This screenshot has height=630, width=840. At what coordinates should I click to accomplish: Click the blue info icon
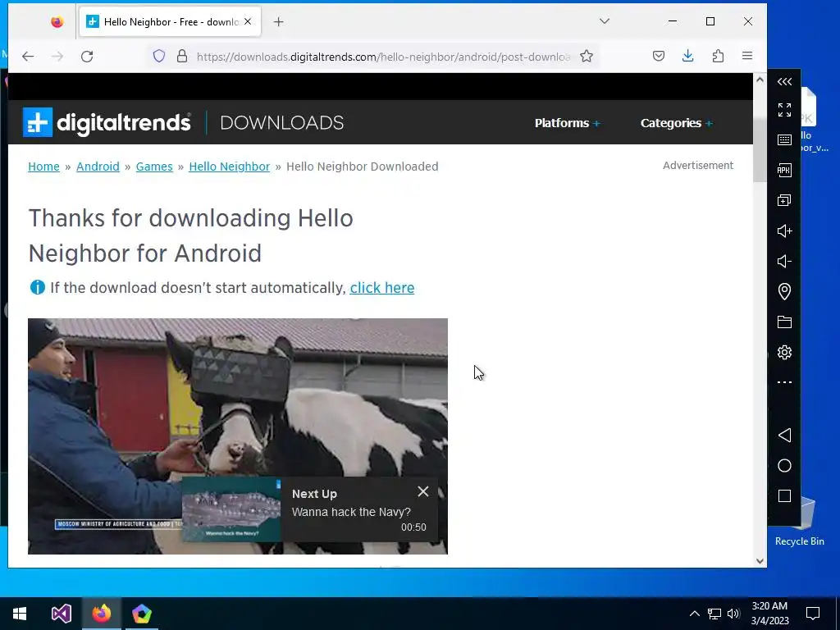[38, 288]
